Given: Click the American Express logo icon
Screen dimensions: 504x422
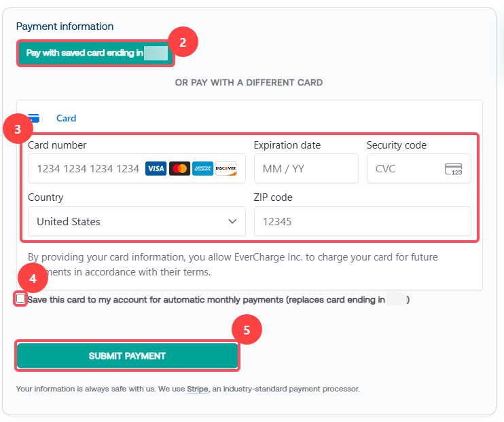Looking at the screenshot, I should (x=202, y=169).
